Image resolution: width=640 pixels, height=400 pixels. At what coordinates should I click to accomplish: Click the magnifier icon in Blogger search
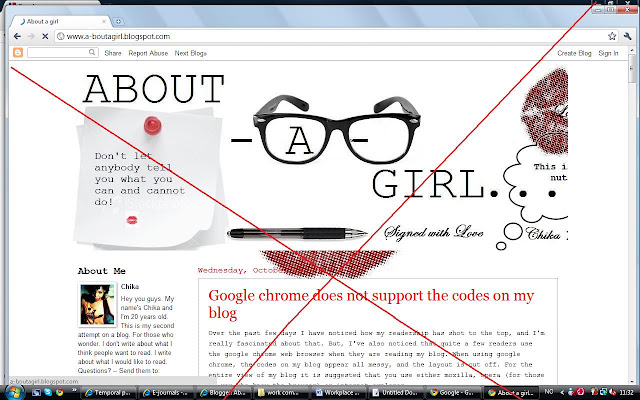pyautogui.click(x=92, y=52)
